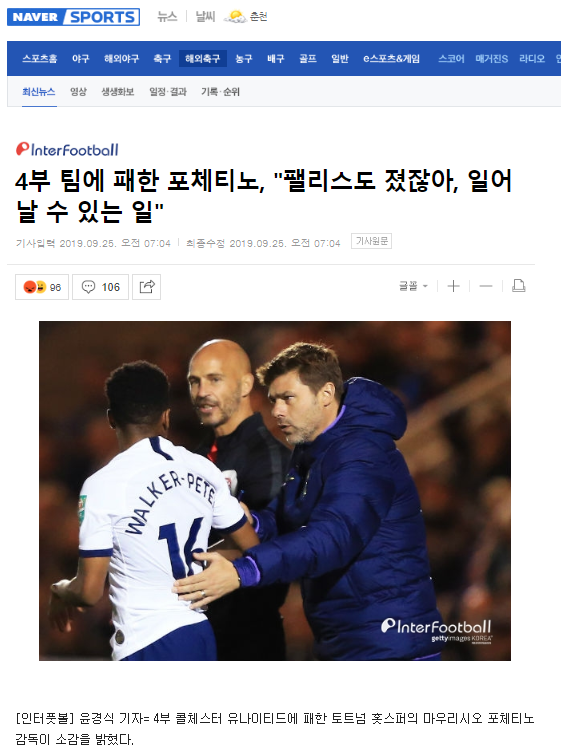Viewport: 561px width, 751px height.
Task: Open the 기록·순위 tab
Action: tap(220, 91)
